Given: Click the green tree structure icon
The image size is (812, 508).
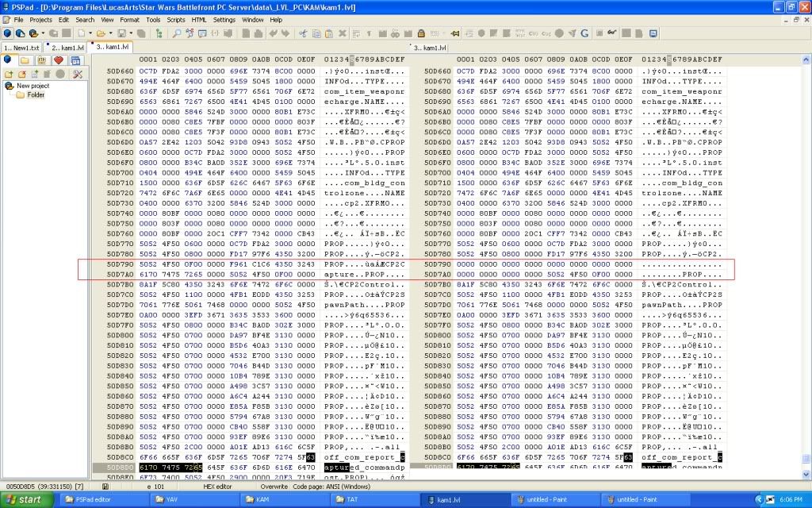Looking at the screenshot, I should (x=159, y=33).
